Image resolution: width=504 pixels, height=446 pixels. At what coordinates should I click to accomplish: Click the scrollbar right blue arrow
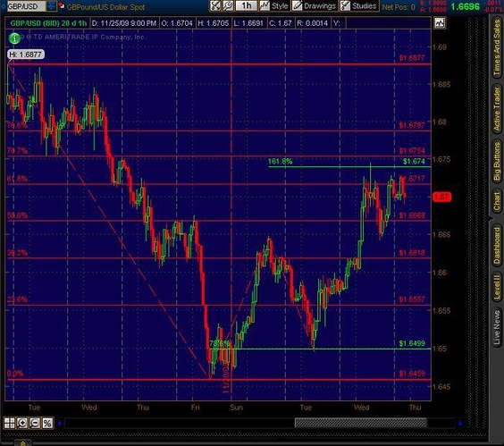click(460, 423)
